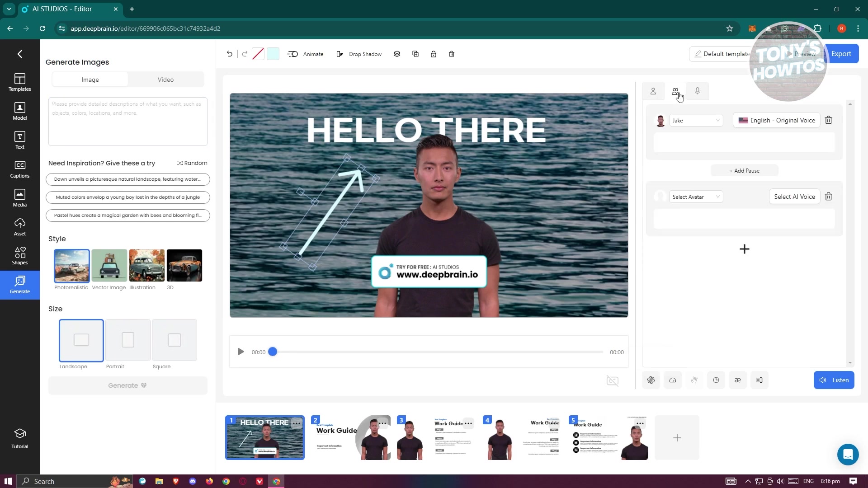Screen dimensions: 868x488
Task: Choose Square size
Action: click(175, 340)
